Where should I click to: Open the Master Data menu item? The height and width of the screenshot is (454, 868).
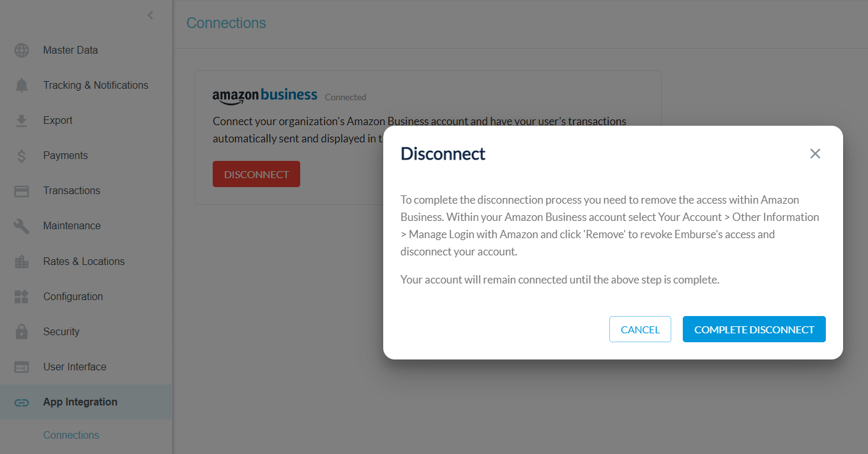pyautogui.click(x=70, y=50)
